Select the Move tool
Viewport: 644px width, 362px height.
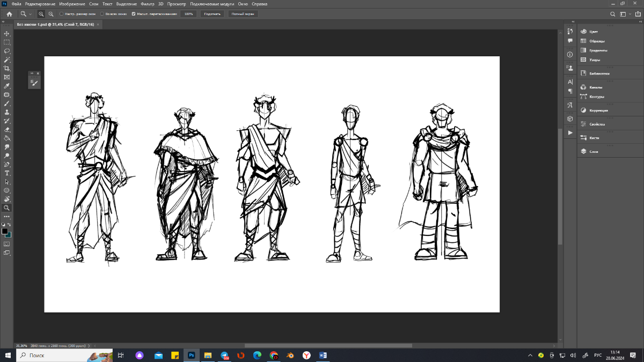coord(7,34)
